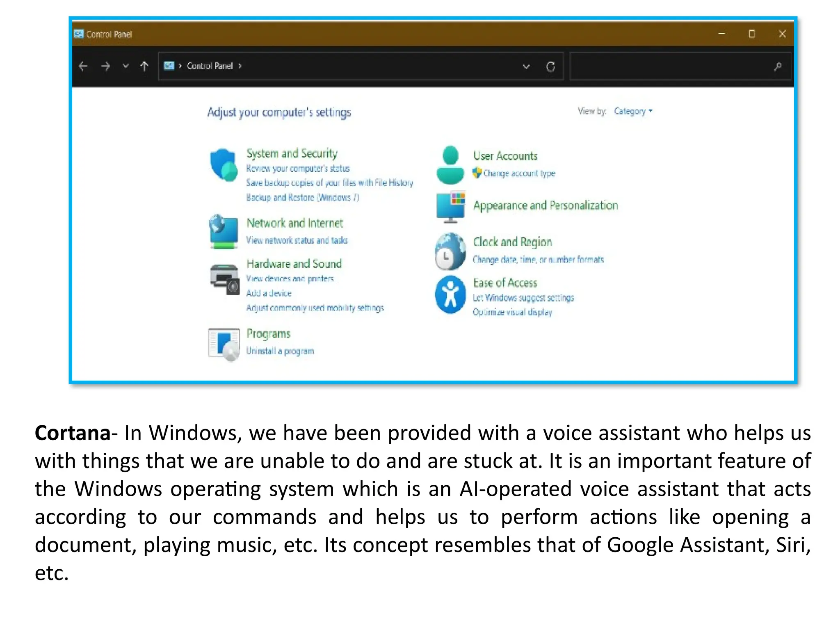Refresh the Control Panel view
Screen dimensions: 840x630
point(550,66)
